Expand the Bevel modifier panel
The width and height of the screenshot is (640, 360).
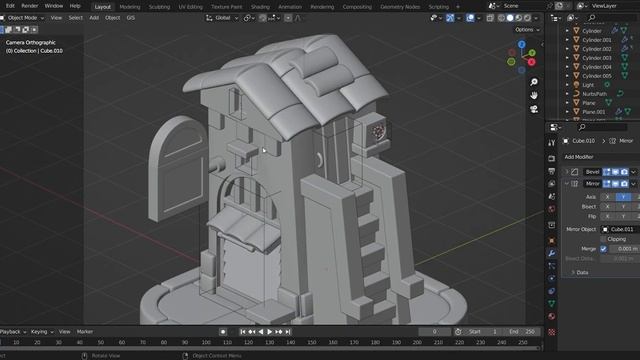click(x=566, y=172)
